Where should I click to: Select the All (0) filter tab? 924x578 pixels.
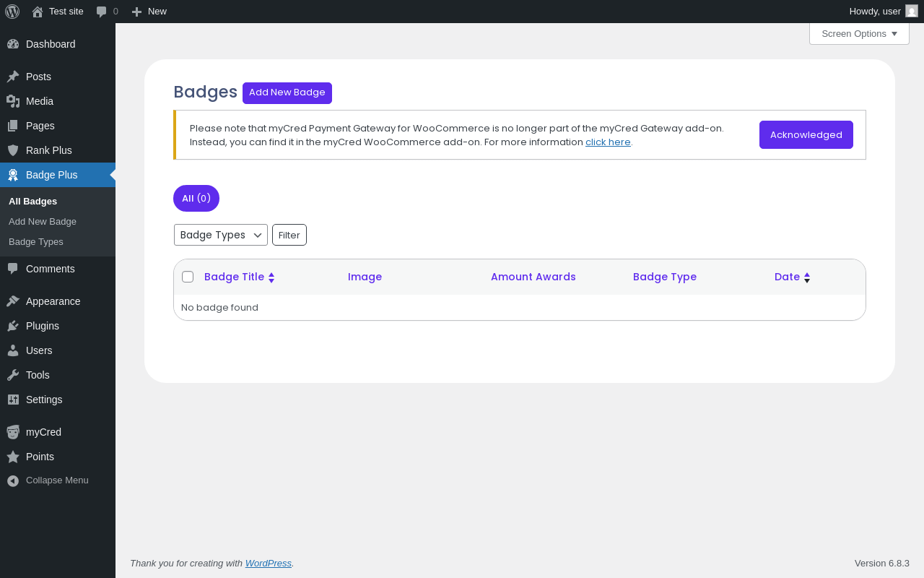click(x=196, y=199)
